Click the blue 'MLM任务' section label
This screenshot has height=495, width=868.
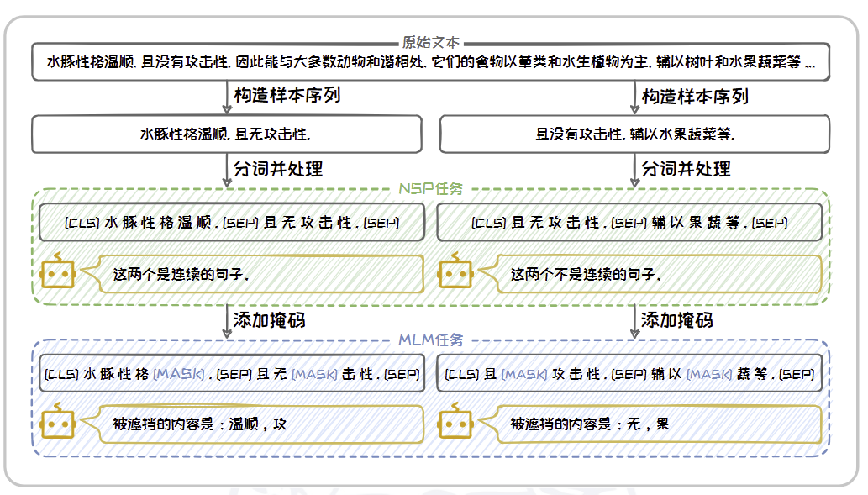pyautogui.click(x=431, y=340)
